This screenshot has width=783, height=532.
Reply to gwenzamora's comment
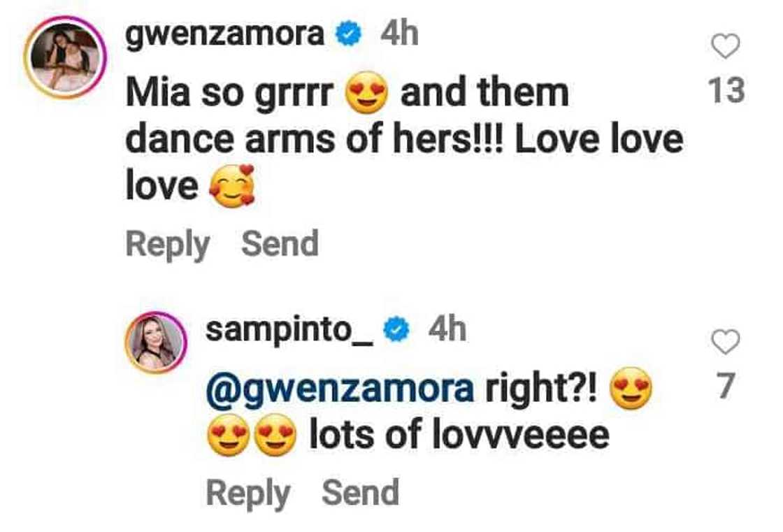(x=167, y=245)
